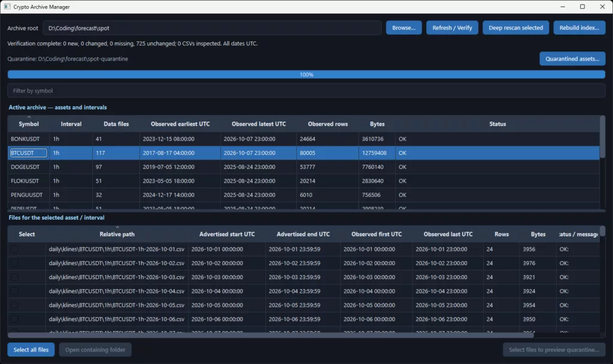
Task: Focus the Filter by symbol field
Action: click(306, 91)
